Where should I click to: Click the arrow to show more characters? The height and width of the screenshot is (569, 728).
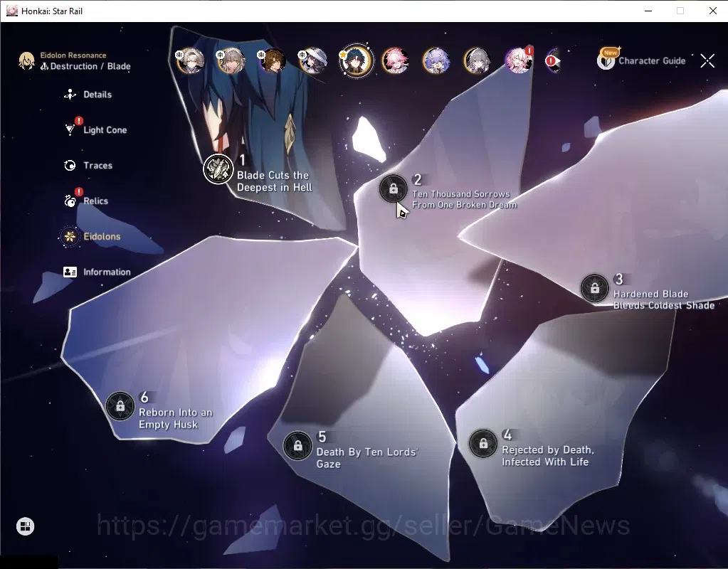click(553, 60)
